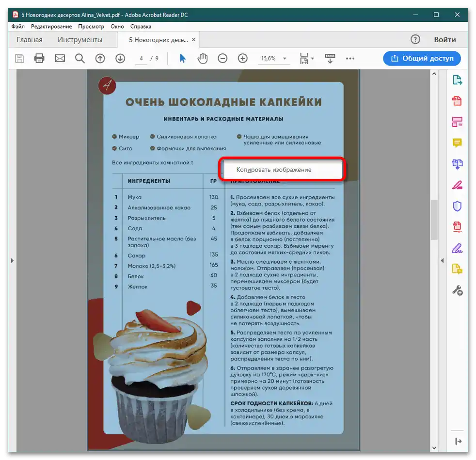Select the arrow Selection tool
The image size is (476, 460).
(x=182, y=58)
